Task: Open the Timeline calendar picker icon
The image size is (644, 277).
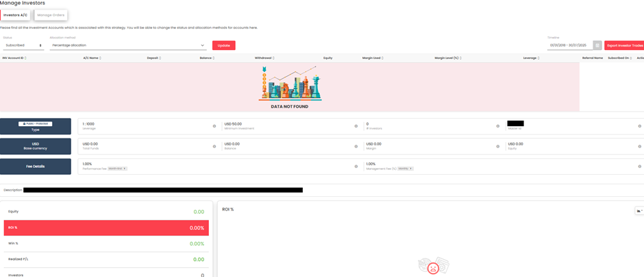Action: 597,45
